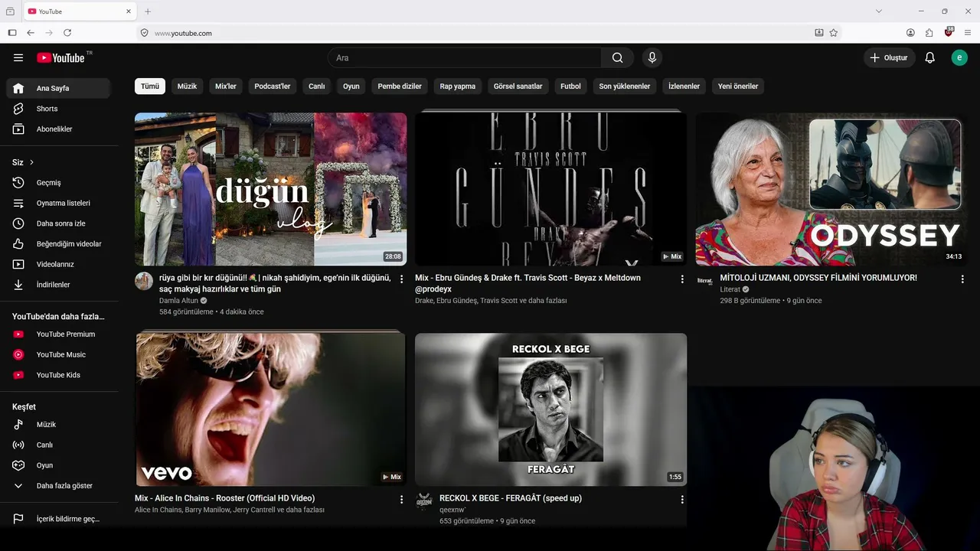Open options for Alice In Chains mix
Viewport: 980px width, 551px height.
[401, 500]
